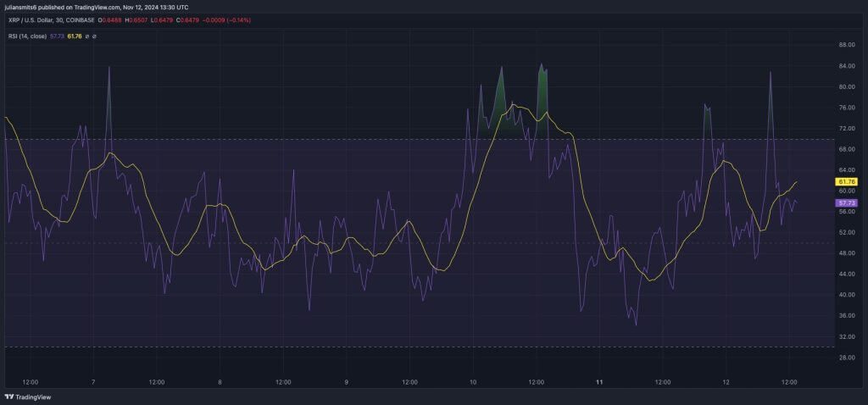Click the 52.00 level on the price scale
The width and height of the screenshot is (868, 405).
847,232
